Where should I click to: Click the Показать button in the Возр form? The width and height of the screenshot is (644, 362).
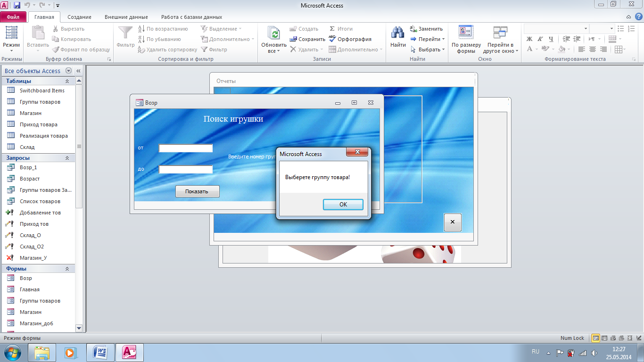(x=197, y=191)
